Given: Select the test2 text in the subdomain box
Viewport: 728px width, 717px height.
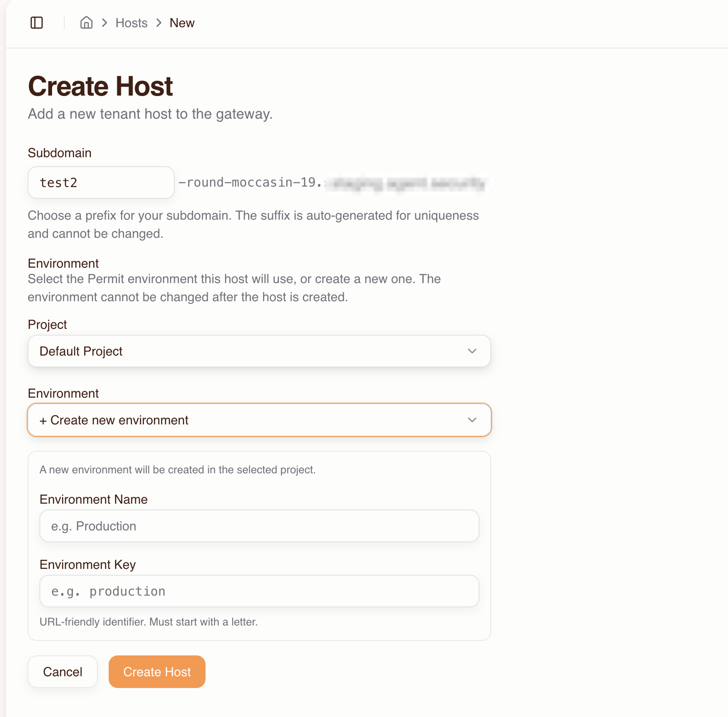Looking at the screenshot, I should pyautogui.click(x=59, y=183).
